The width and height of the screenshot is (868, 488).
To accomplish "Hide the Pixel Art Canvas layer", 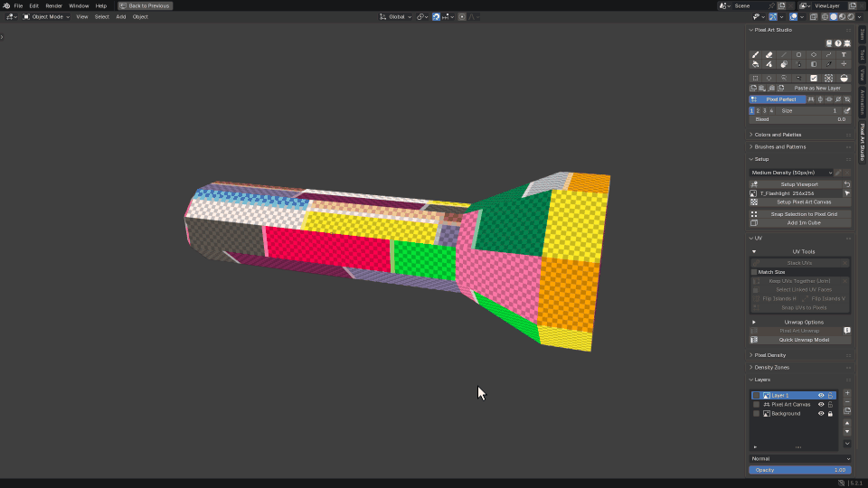I will point(821,405).
